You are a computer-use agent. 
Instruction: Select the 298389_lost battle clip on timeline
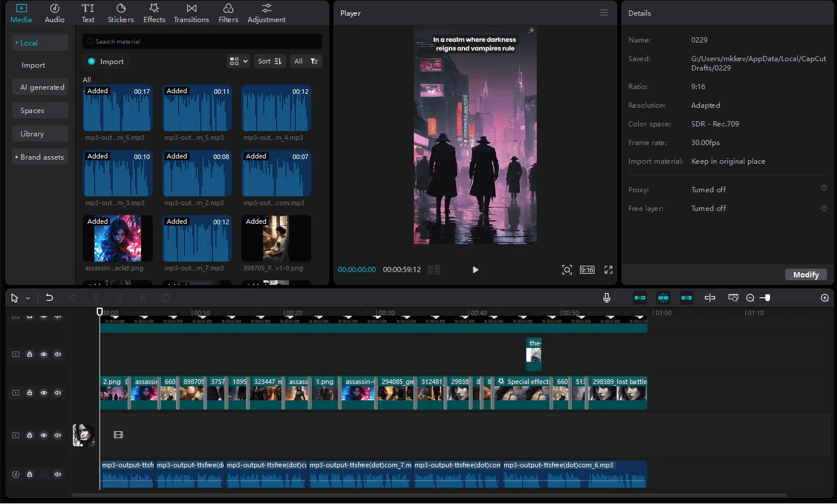[x=618, y=393]
